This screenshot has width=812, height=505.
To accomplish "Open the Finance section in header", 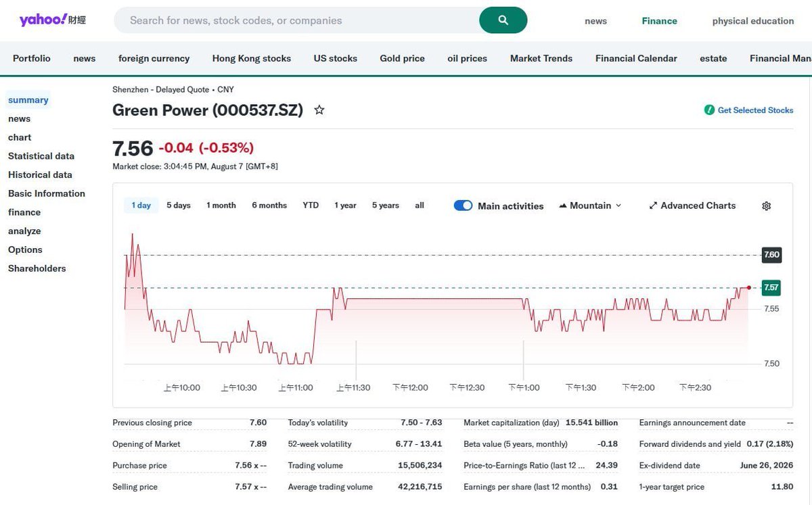I will (660, 21).
